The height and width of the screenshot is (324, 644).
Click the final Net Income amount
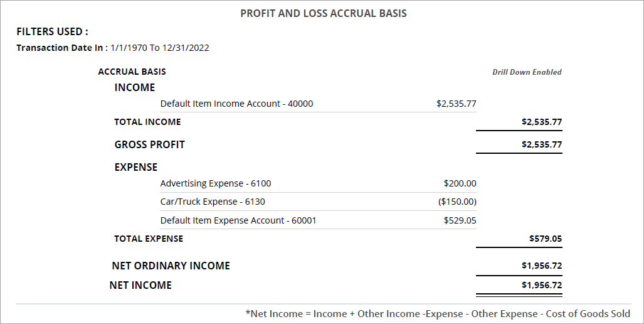541,285
